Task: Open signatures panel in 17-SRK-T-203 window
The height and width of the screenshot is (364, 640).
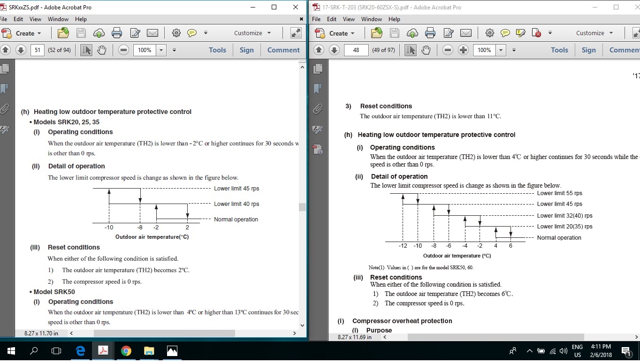Action: 318,129
